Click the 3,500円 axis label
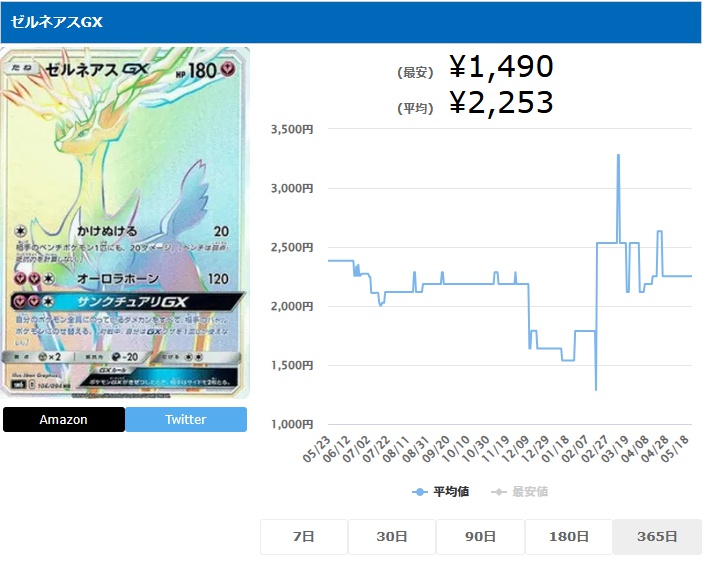This screenshot has height=564, width=703. click(292, 130)
